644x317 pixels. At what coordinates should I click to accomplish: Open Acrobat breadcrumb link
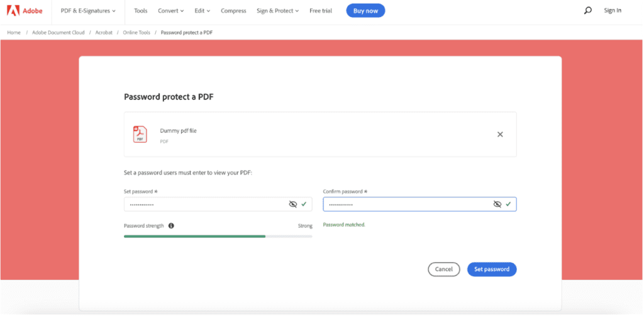pyautogui.click(x=104, y=33)
